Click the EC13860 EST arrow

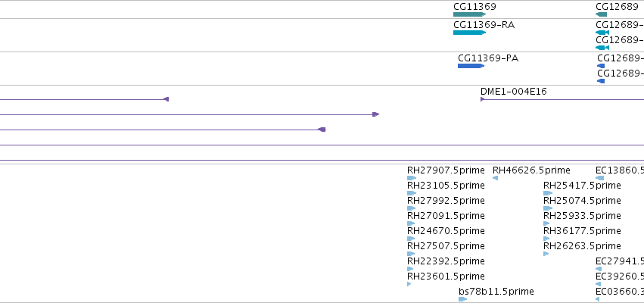tap(599, 178)
